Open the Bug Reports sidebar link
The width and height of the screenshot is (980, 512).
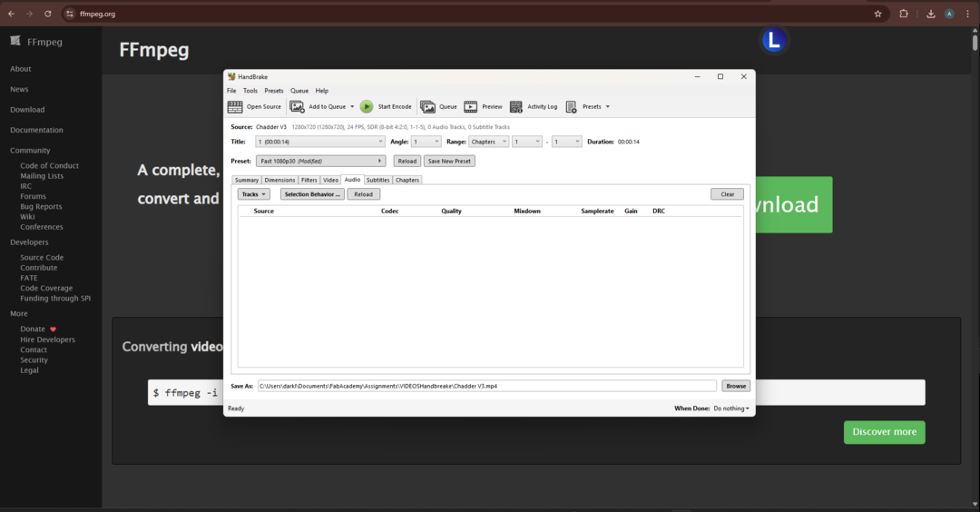click(x=41, y=206)
